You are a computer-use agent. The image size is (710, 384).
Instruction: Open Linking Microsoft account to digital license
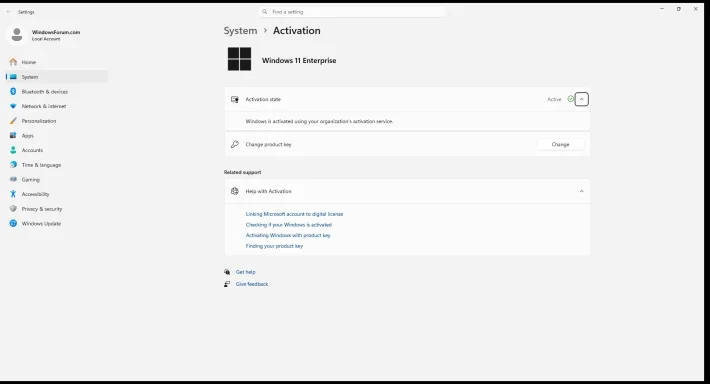[294, 214]
